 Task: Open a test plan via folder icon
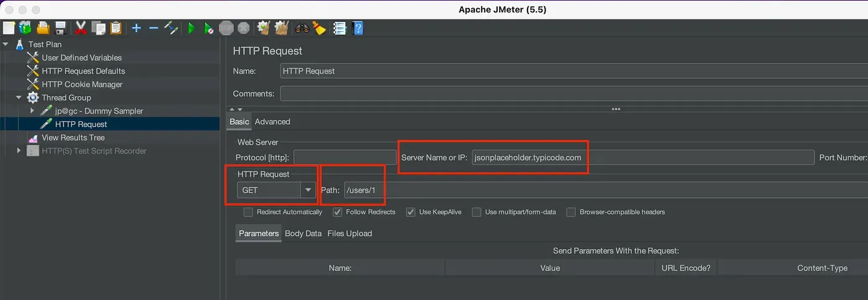click(x=43, y=28)
